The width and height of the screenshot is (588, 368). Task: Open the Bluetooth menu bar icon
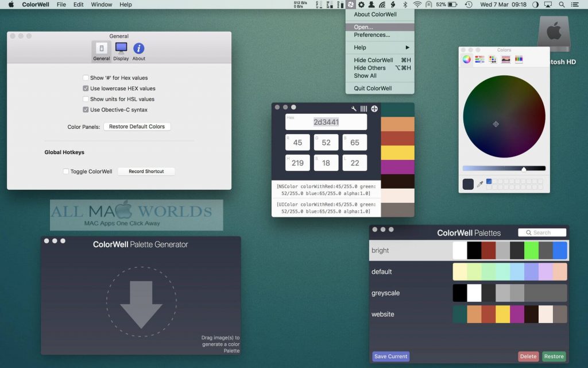tap(405, 5)
